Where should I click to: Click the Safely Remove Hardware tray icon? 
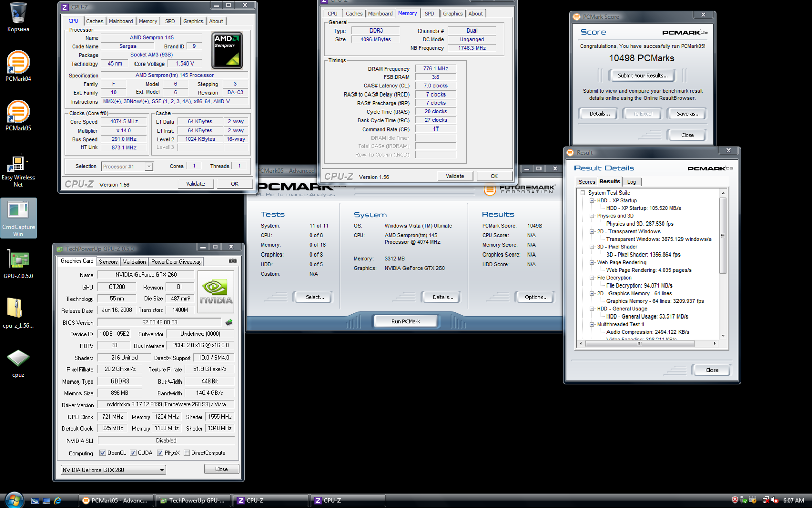(x=743, y=500)
